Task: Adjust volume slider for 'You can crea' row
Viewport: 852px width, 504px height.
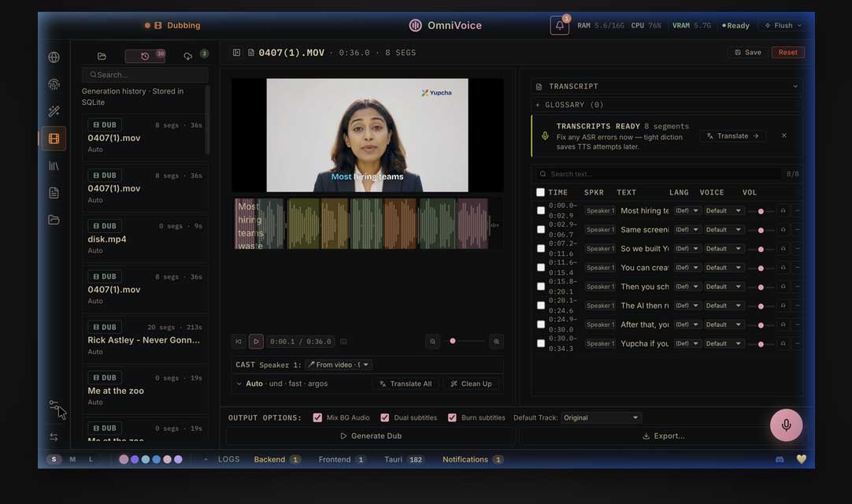Action: coord(761,268)
